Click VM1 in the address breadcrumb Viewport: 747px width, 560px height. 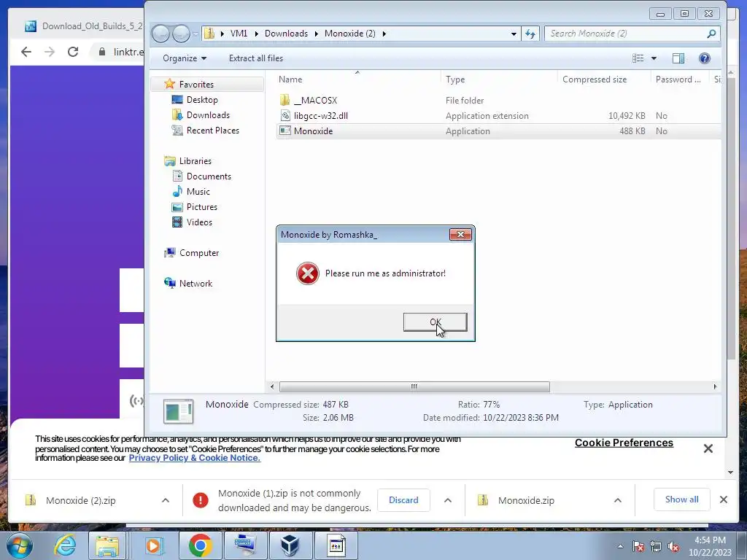pyautogui.click(x=239, y=34)
